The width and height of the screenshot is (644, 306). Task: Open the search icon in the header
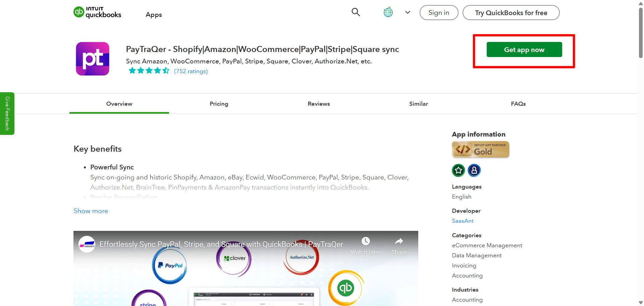[x=356, y=12]
